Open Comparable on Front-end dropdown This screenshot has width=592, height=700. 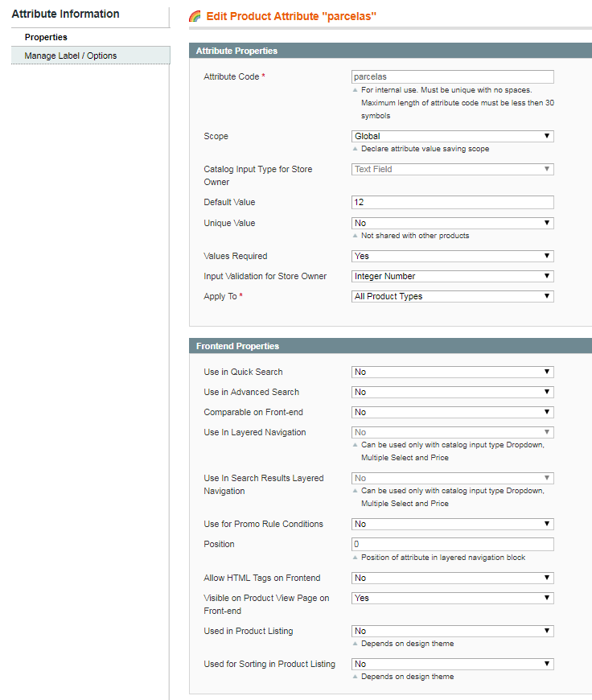pyautogui.click(x=453, y=412)
